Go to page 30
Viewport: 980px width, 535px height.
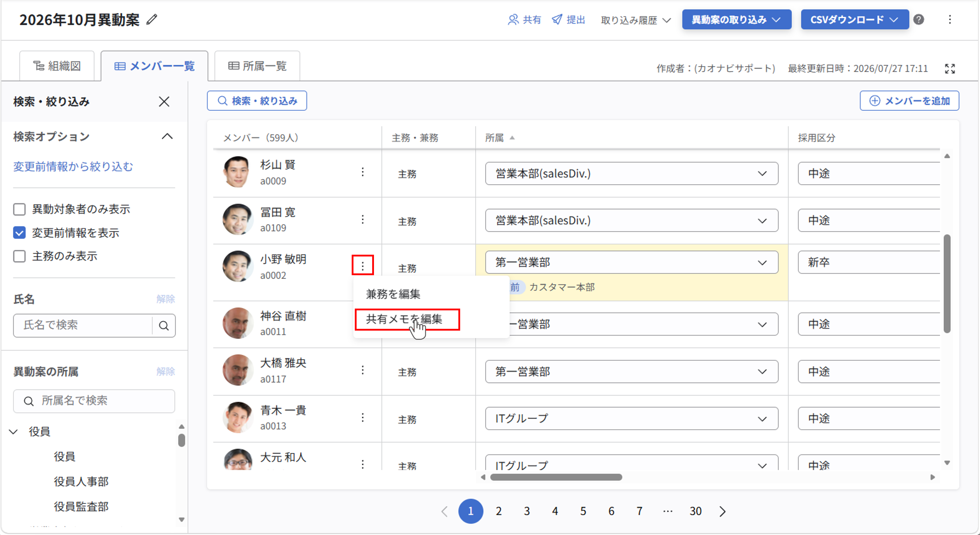(695, 511)
